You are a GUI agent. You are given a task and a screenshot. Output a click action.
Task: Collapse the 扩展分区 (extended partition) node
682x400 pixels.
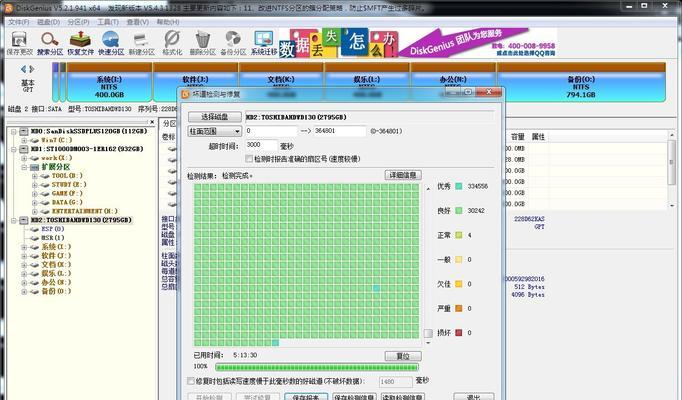tap(24, 167)
